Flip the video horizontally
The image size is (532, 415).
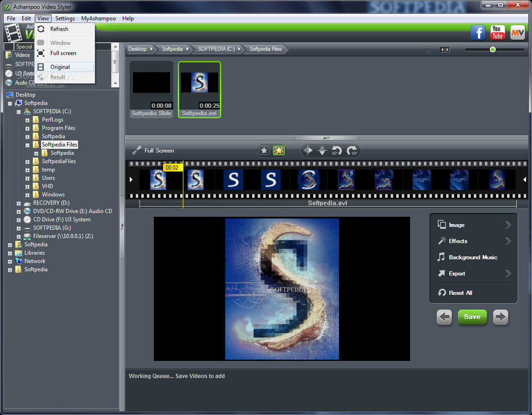[x=308, y=150]
